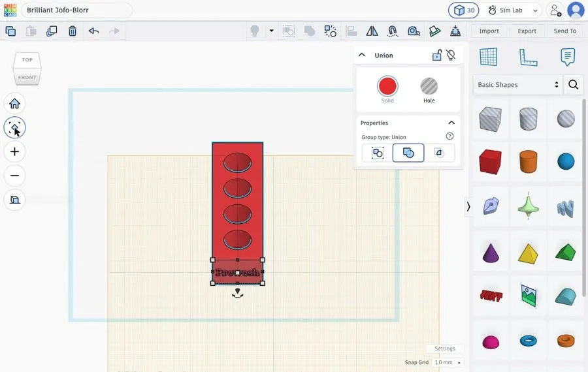The height and width of the screenshot is (372, 588).
Task: Open the Notes tool
Action: (568, 57)
